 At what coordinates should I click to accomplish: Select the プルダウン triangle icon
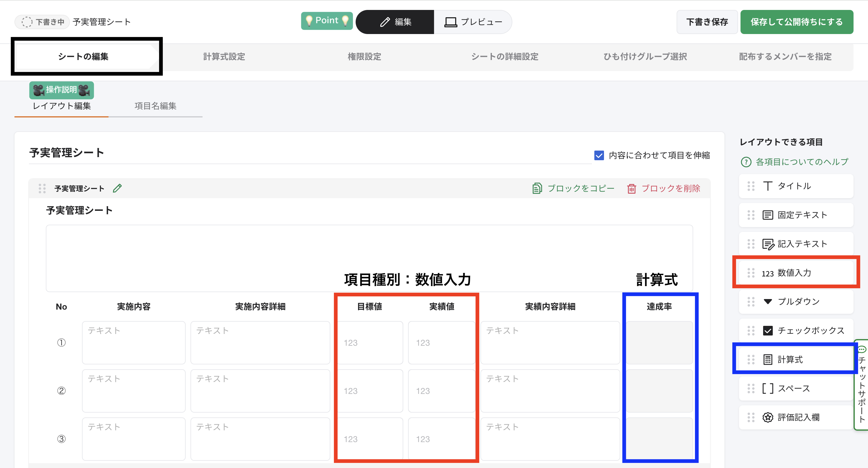[768, 302]
